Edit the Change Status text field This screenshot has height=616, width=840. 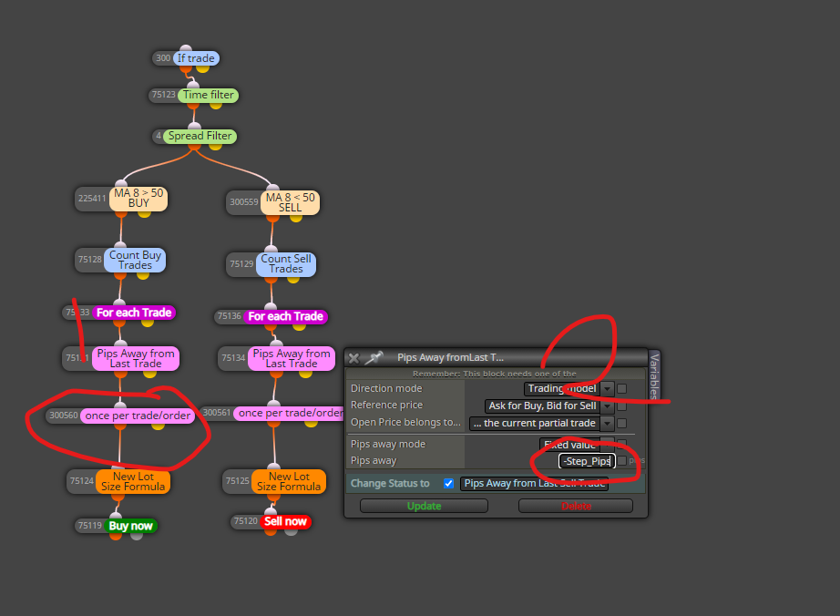pos(534,484)
